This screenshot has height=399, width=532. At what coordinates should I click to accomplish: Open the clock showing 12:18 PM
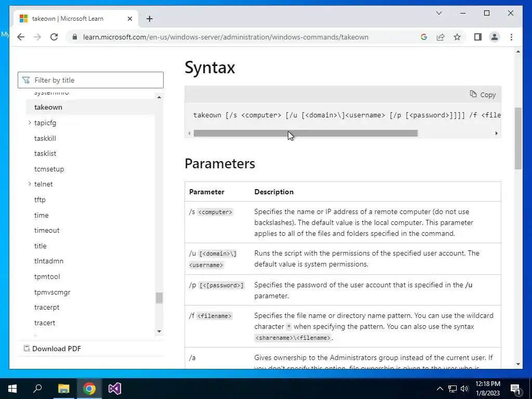pos(487,389)
